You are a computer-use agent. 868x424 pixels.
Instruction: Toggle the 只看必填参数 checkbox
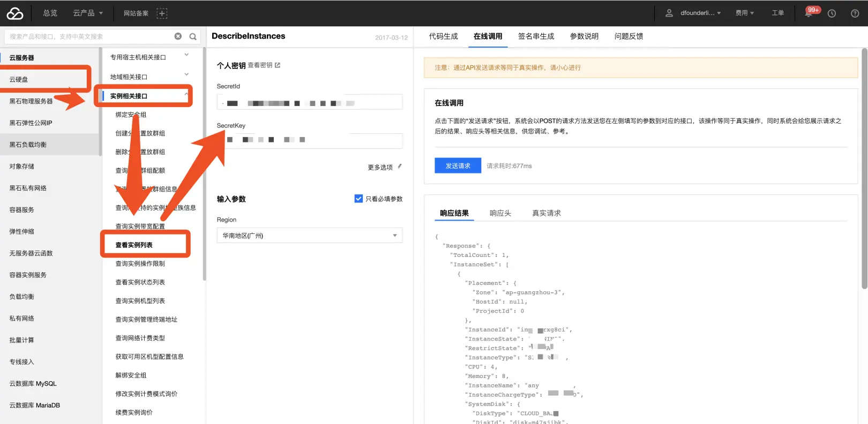coord(358,199)
